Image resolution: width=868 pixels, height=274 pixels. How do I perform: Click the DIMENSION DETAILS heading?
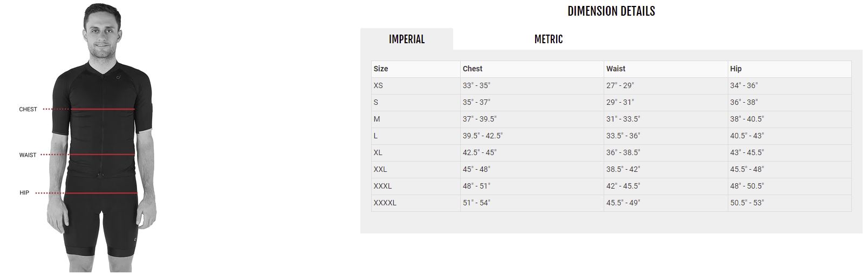611,11
